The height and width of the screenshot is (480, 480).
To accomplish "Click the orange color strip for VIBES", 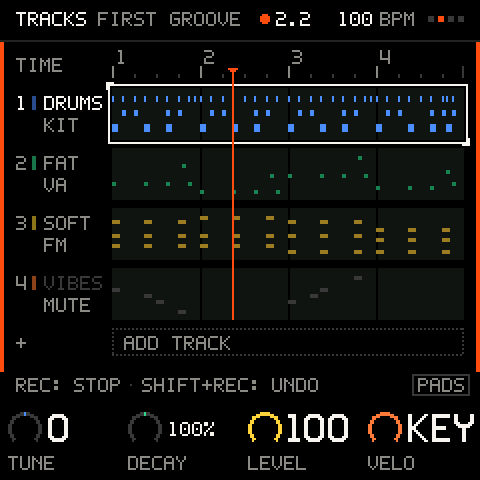I will coord(34,283).
